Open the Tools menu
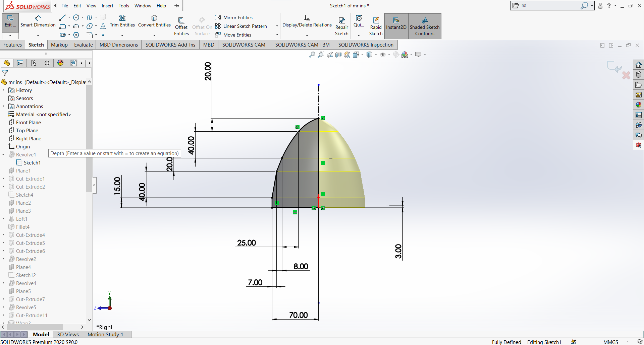 click(x=124, y=6)
